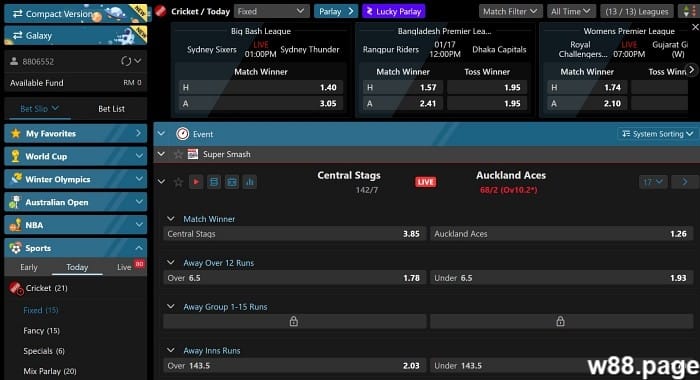The image size is (700, 380).
Task: Click the refresh balance icon next to account ID
Action: point(126,61)
